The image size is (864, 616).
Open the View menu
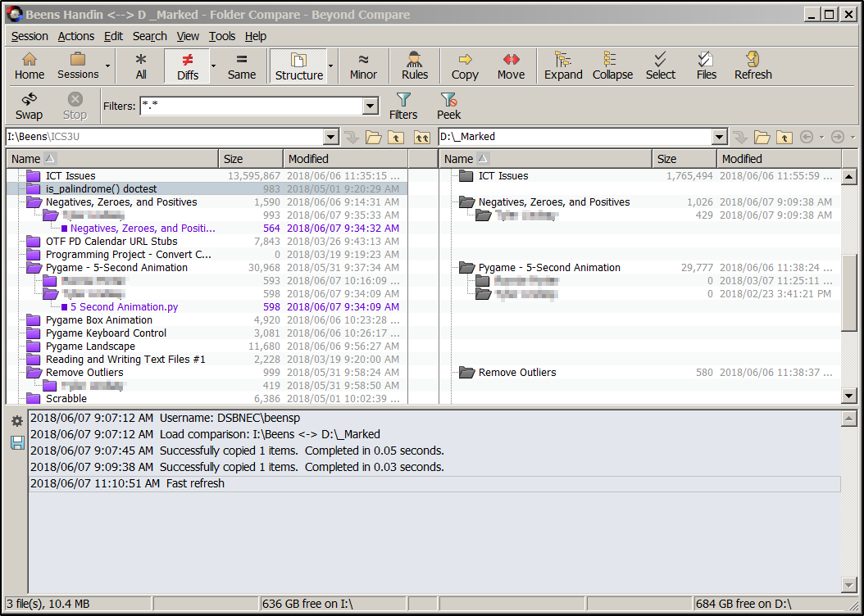click(x=188, y=36)
